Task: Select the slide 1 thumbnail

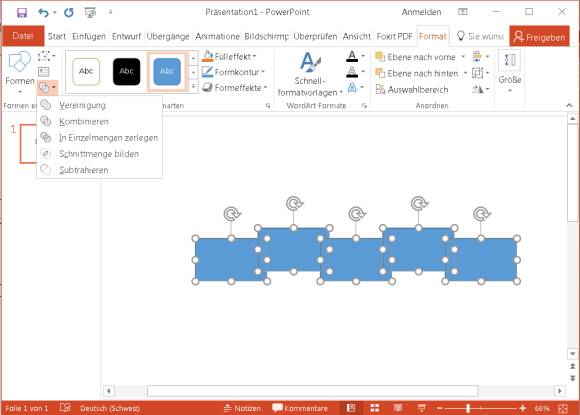Action: tap(29, 144)
